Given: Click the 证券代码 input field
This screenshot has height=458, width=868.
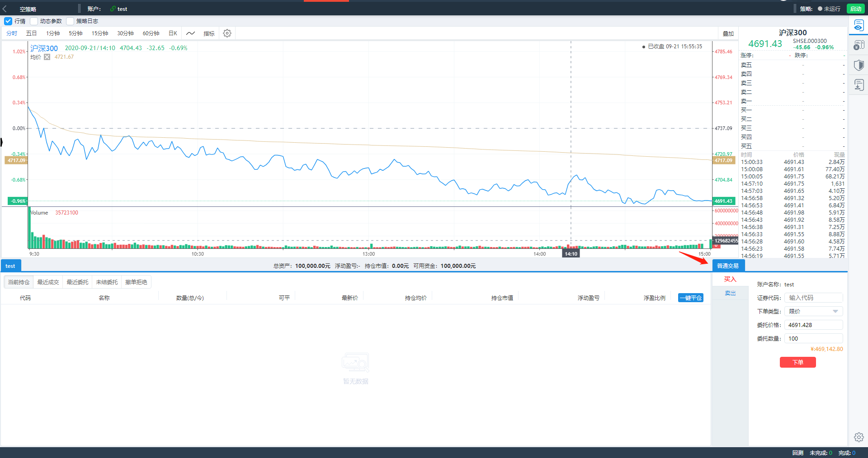Looking at the screenshot, I should [x=813, y=298].
